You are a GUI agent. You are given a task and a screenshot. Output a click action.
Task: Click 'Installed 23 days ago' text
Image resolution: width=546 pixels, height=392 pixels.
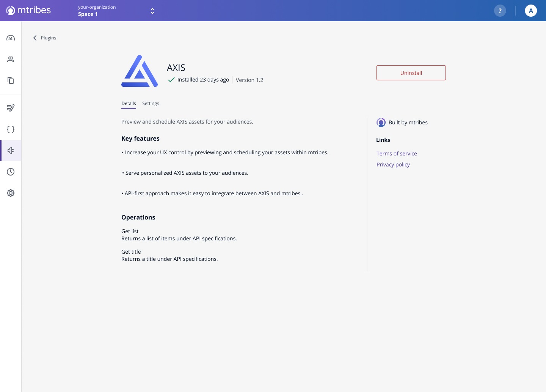pos(203,80)
